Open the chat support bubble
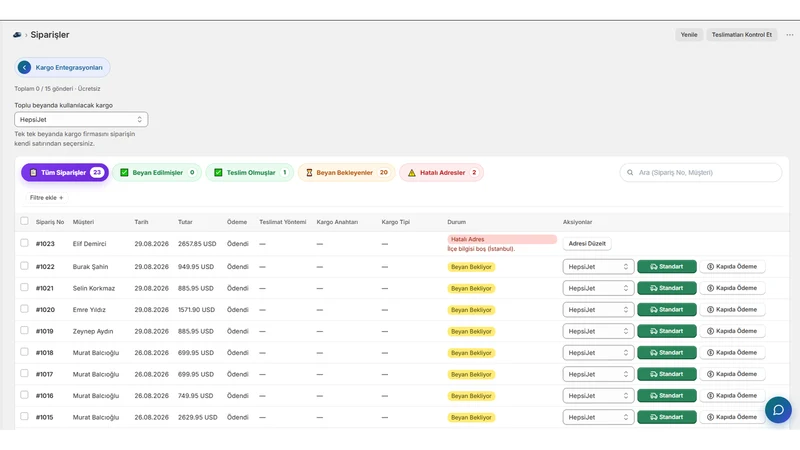 (778, 410)
